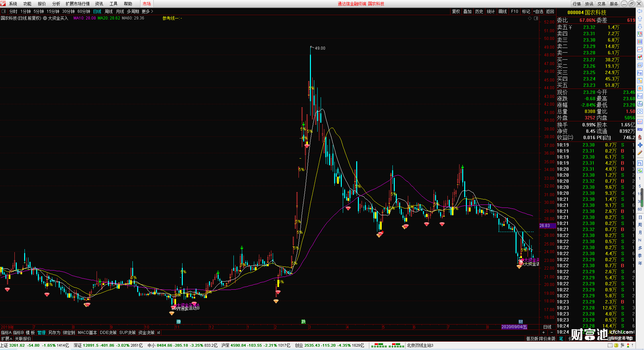Click the trend line chart sidebar icon

pyautogui.click(x=640, y=49)
